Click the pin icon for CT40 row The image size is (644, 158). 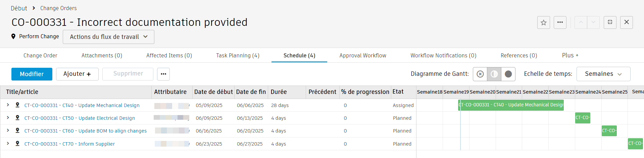(x=17, y=105)
